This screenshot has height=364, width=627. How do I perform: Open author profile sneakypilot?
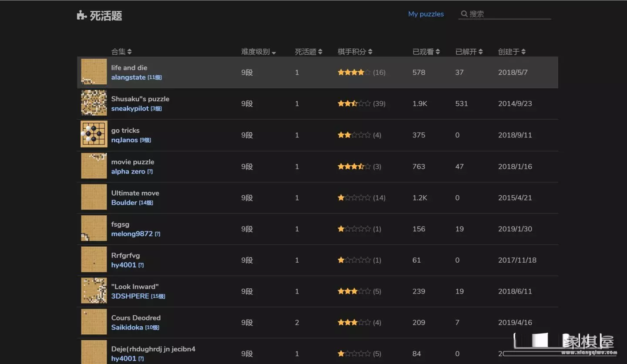130,109
